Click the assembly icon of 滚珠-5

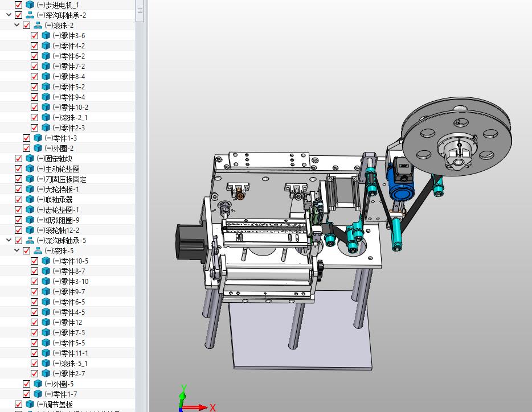point(38,250)
